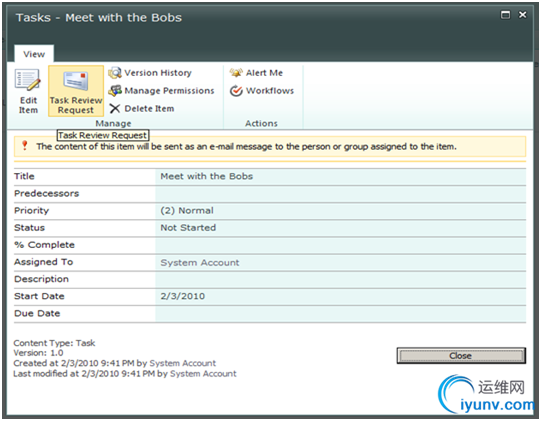The image size is (541, 421).
Task: Close dialog with the title bar X
Action: [x=523, y=15]
